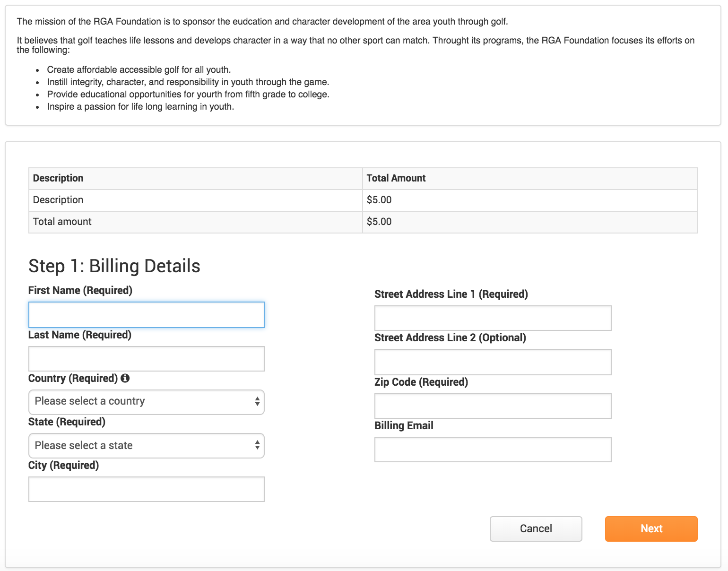Click the Last Name (Required) label

(80, 335)
